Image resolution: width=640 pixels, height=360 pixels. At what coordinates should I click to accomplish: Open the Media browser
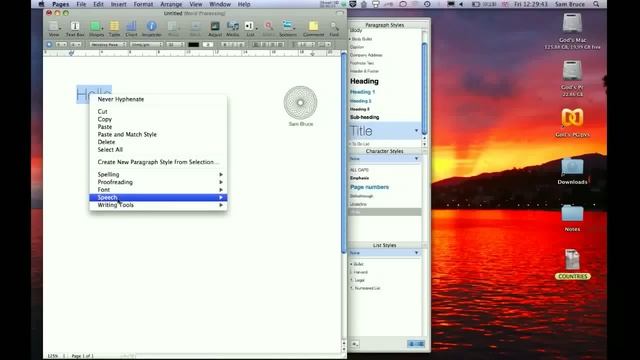coord(233,29)
